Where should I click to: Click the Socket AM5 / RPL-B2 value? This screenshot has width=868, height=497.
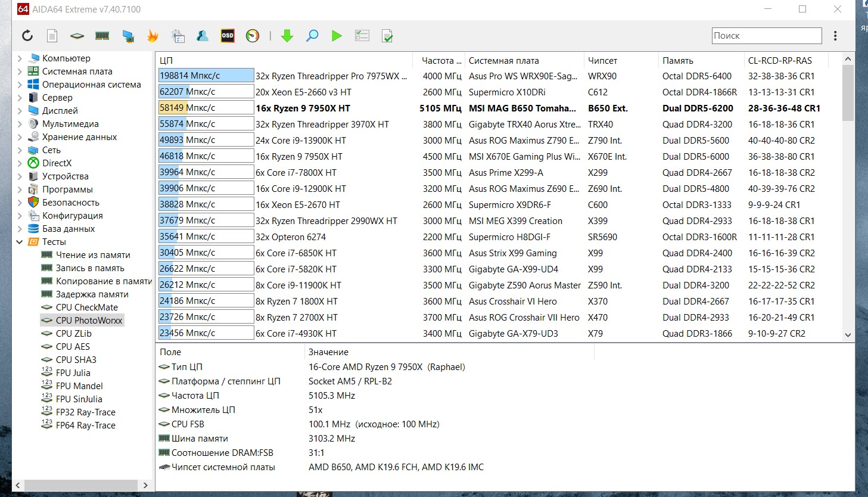(350, 381)
